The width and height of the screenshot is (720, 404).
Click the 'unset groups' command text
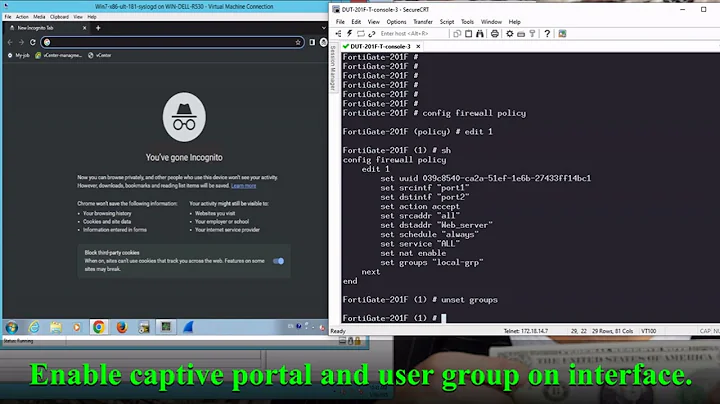(469, 300)
